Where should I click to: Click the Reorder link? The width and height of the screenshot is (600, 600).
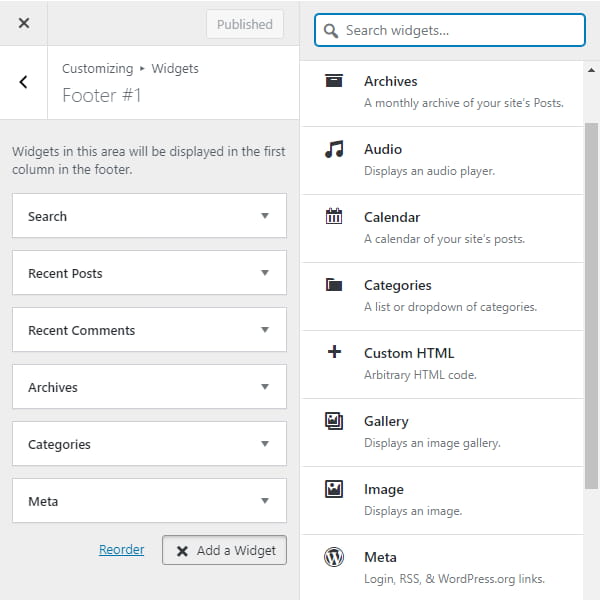(121, 550)
